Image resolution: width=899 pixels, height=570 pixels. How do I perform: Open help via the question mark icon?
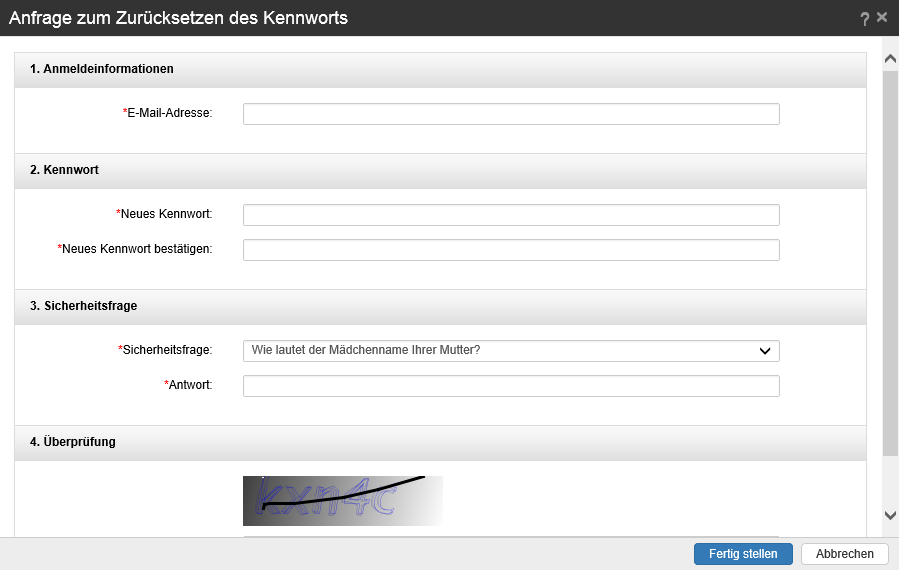(x=865, y=19)
